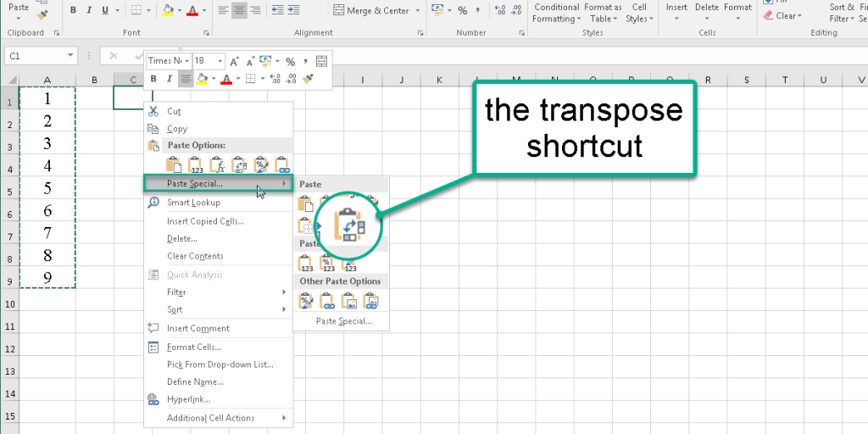Click the ribbon Format Painter brush icon
Viewport: 868px width, 434px height.
click(x=42, y=14)
